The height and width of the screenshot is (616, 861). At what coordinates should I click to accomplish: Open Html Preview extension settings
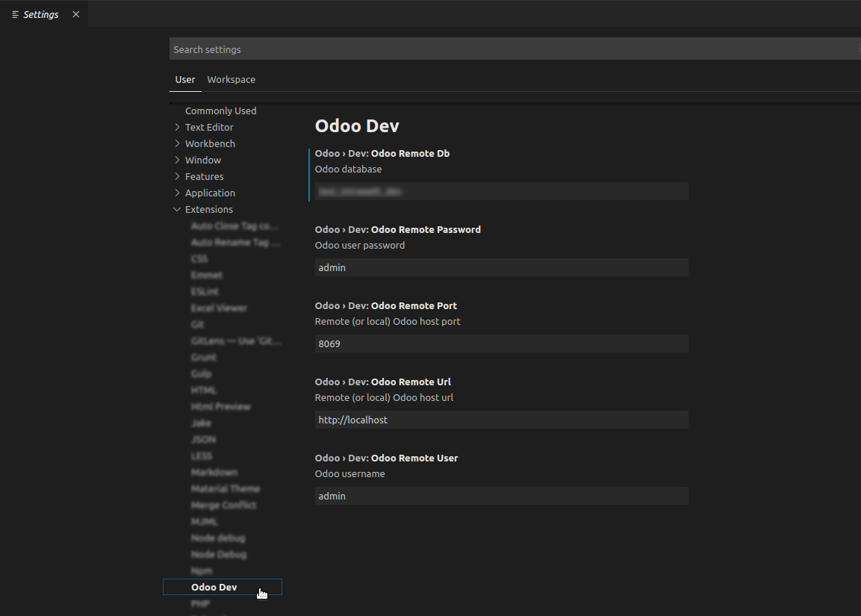(221, 408)
